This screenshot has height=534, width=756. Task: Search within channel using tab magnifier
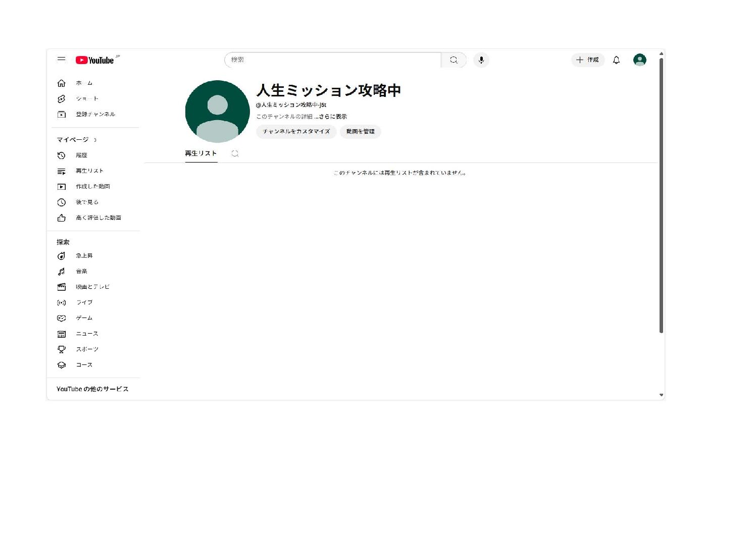click(235, 153)
